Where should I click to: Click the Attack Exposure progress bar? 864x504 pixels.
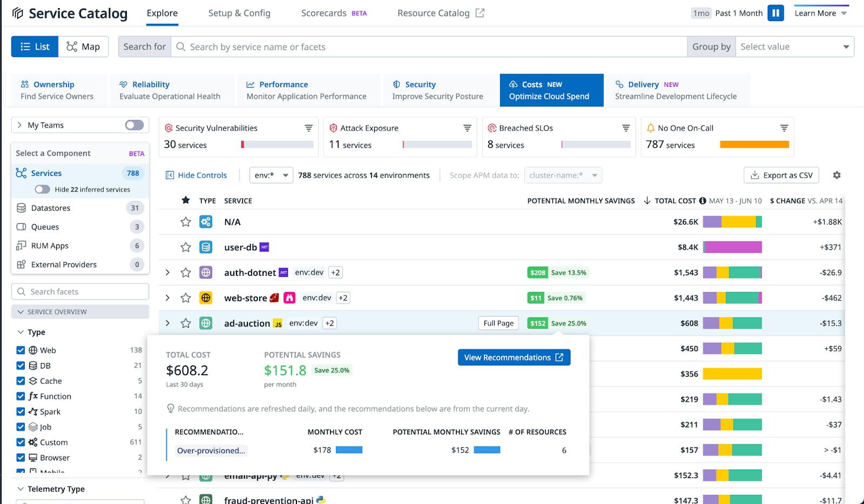click(x=437, y=145)
